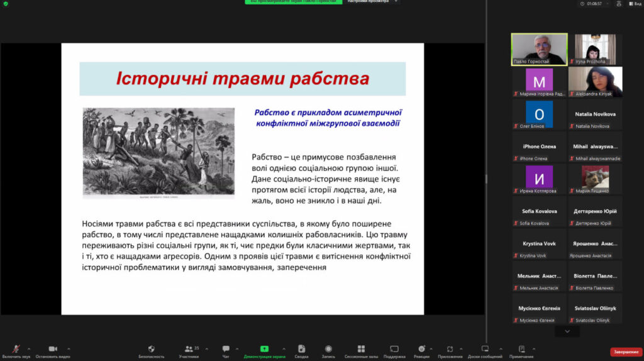Image resolution: width=644 pixels, height=361 pixels.
Task: Open the Вид view menu
Action: pyautogui.click(x=635, y=3)
